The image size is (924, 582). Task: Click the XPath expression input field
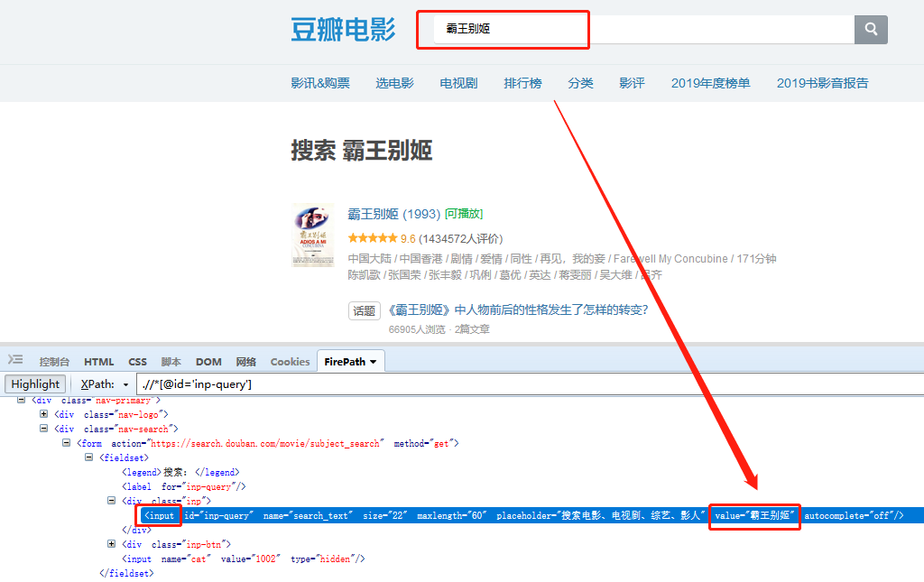531,384
